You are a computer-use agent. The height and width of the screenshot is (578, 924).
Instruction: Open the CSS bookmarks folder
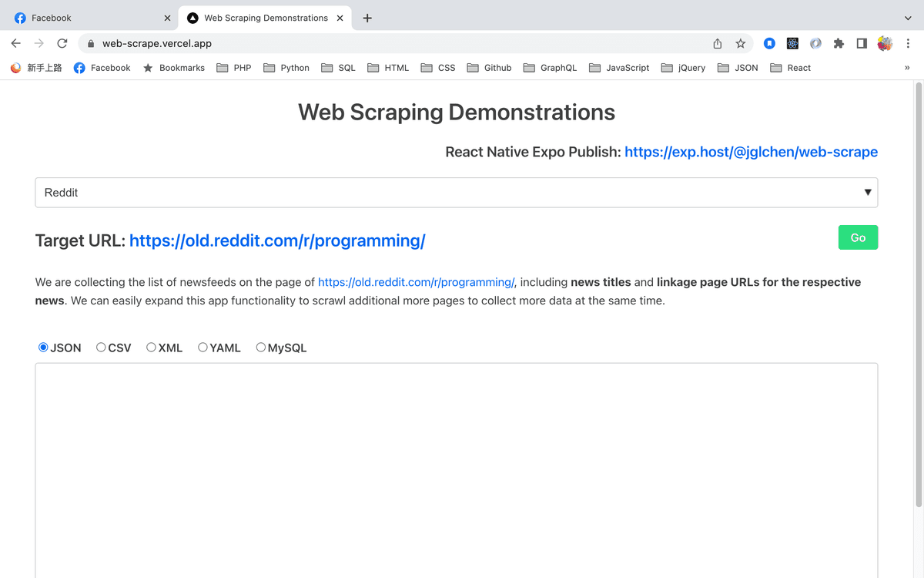pos(438,68)
